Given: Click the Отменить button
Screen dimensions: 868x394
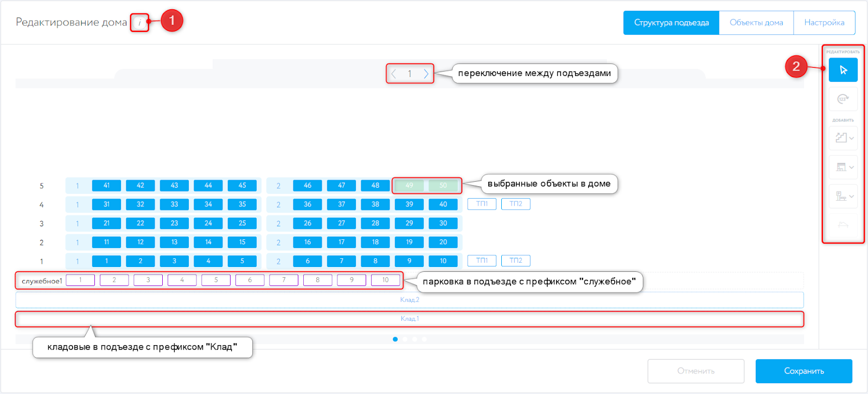Looking at the screenshot, I should [696, 371].
